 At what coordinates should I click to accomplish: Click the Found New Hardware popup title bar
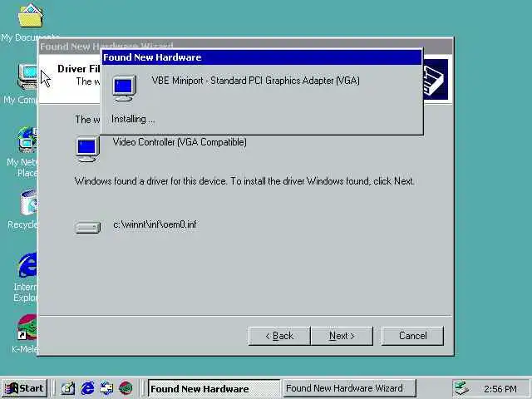pyautogui.click(x=261, y=57)
